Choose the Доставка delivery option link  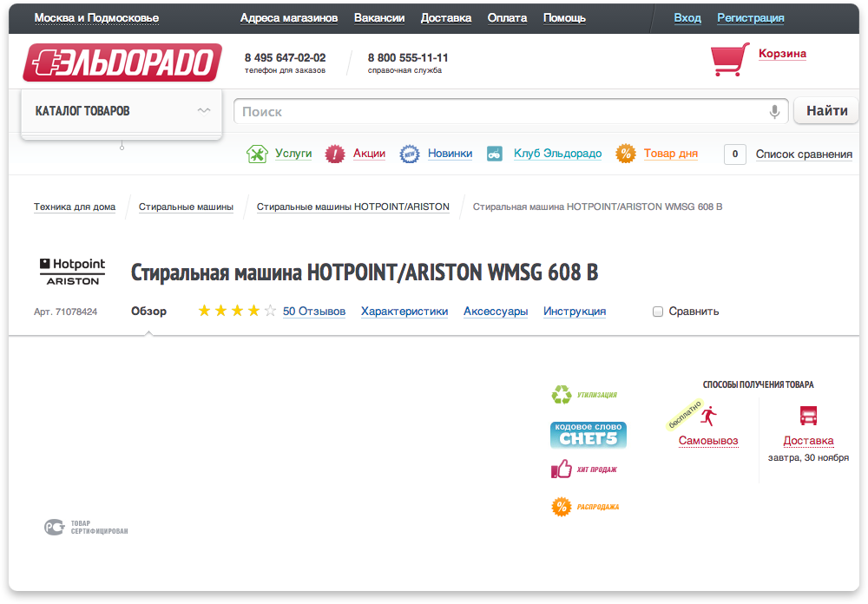[x=808, y=441]
